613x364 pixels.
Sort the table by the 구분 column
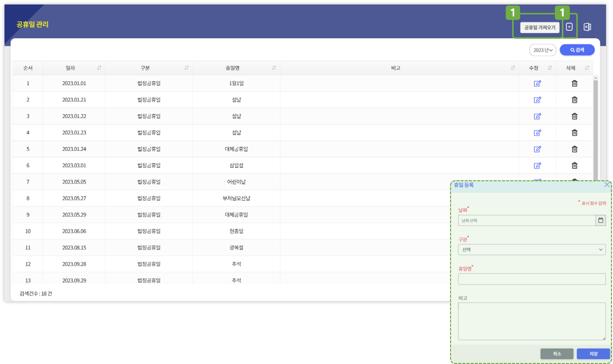click(187, 68)
